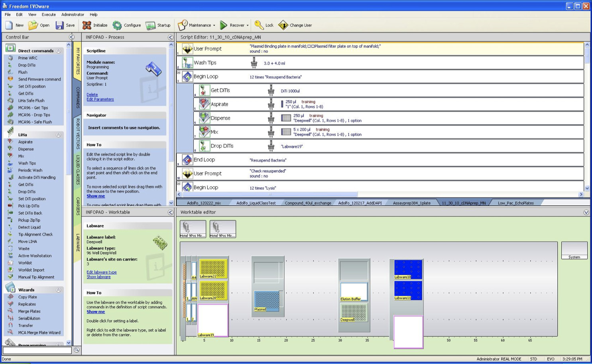Collapse the Worktable editor panel
This screenshot has height=364, width=592.
(586, 212)
